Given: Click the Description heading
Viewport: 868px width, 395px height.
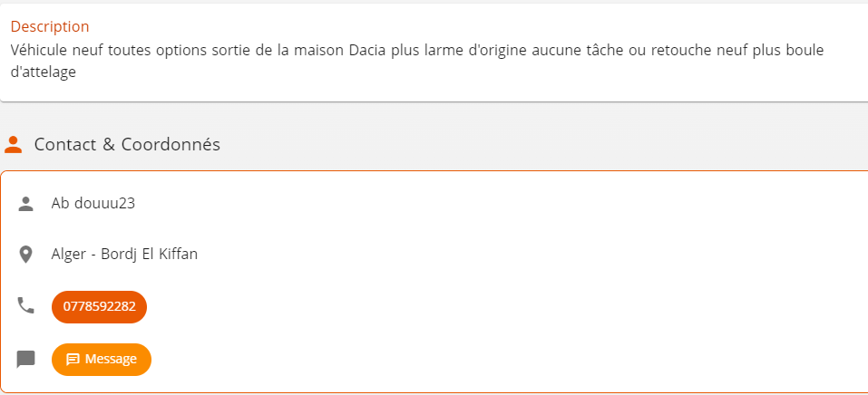Looking at the screenshot, I should pyautogui.click(x=50, y=27).
